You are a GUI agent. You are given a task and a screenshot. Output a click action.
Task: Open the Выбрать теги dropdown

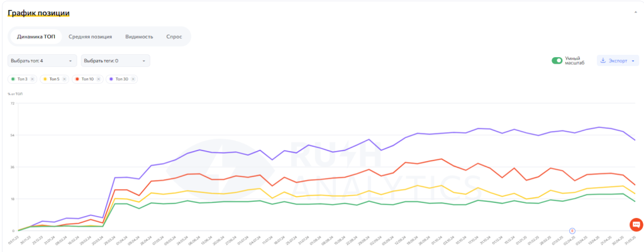[115, 60]
